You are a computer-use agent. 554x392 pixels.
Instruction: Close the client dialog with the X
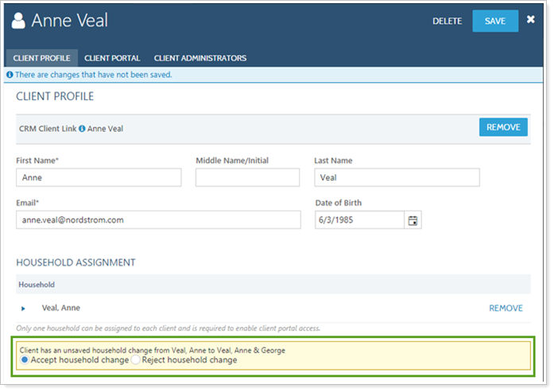click(531, 20)
